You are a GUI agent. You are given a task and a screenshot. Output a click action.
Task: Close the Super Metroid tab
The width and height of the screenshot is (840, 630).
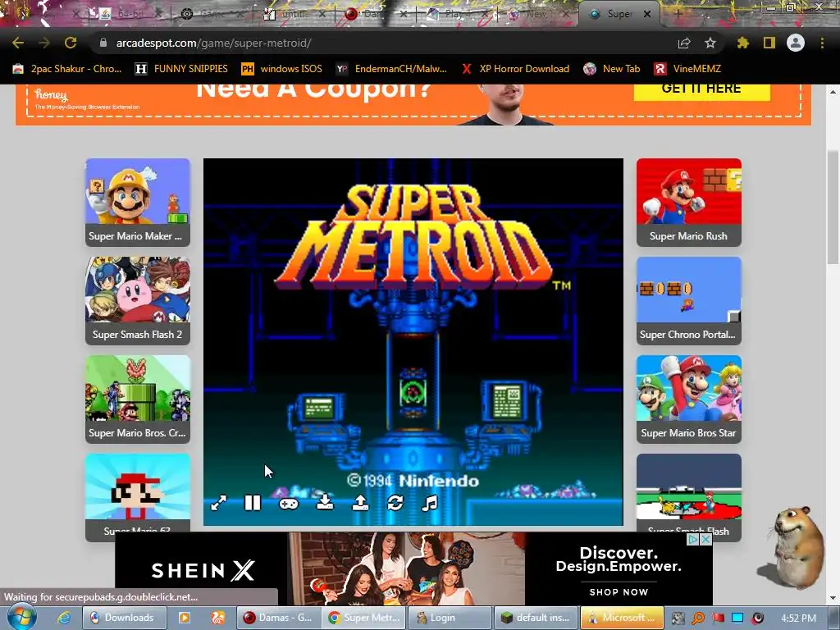[x=647, y=15]
